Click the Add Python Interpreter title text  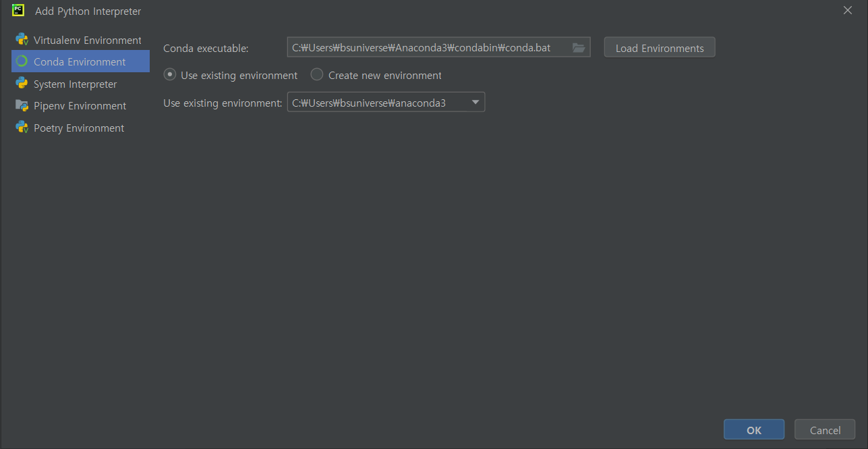88,11
